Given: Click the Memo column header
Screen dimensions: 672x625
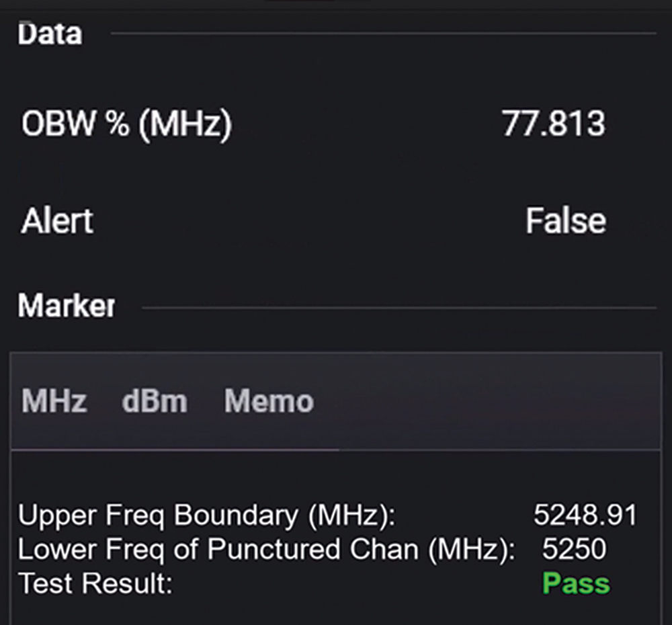Looking at the screenshot, I should tap(269, 402).
